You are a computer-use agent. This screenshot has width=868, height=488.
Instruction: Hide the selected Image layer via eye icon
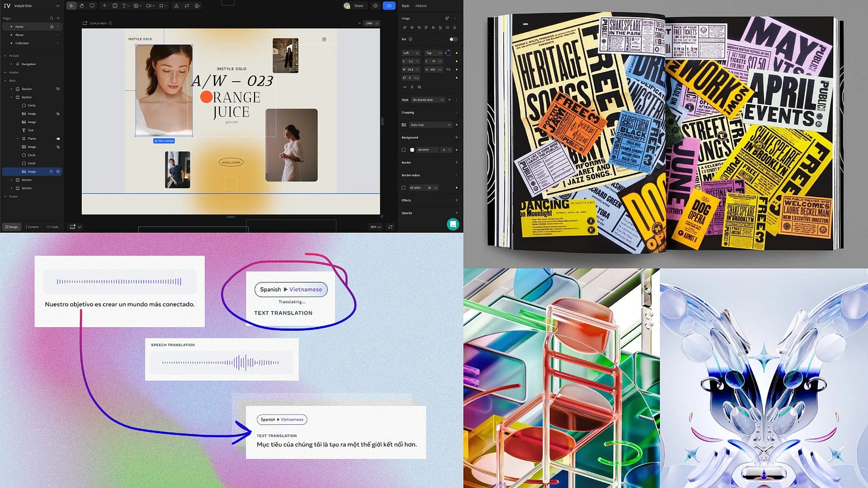point(58,172)
